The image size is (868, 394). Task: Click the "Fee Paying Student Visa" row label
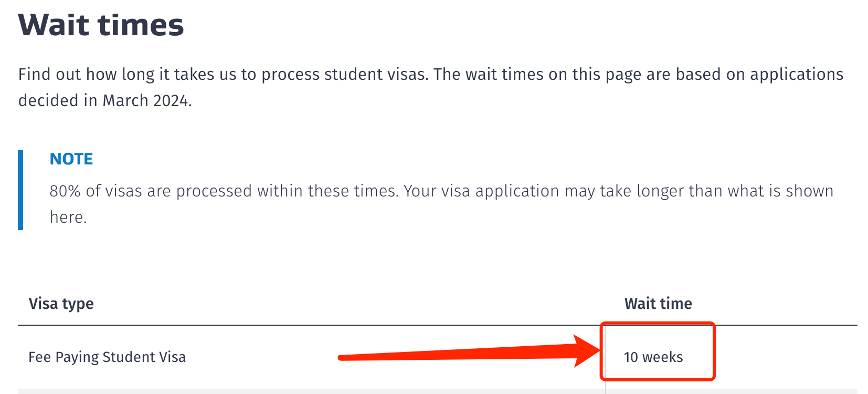pyautogui.click(x=107, y=357)
